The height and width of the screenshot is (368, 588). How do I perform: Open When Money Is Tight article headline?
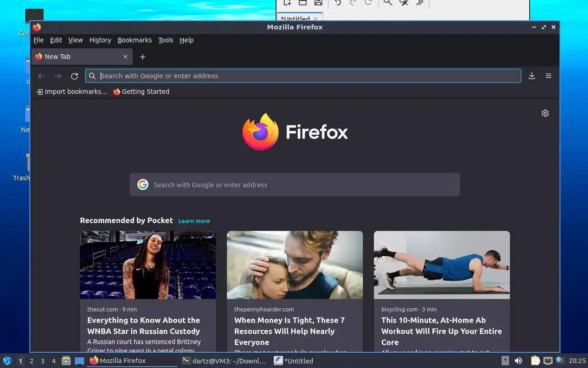(289, 331)
